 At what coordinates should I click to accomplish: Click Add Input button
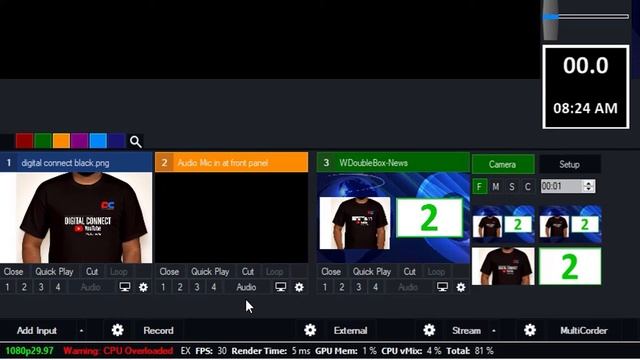(37, 331)
